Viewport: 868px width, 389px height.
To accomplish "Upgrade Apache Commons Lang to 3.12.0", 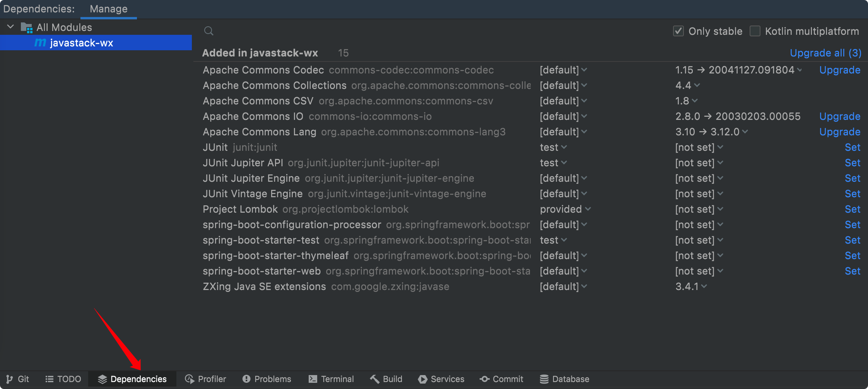I will point(840,132).
